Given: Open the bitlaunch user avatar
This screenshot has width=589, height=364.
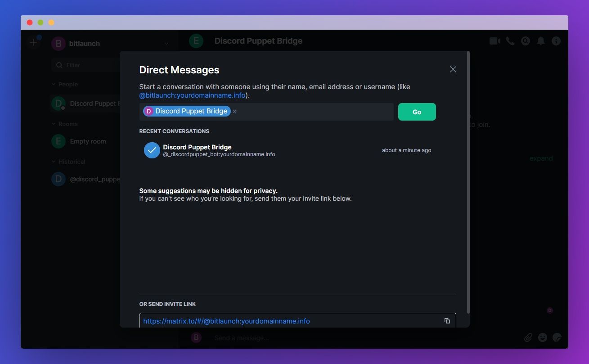Looking at the screenshot, I should point(58,44).
